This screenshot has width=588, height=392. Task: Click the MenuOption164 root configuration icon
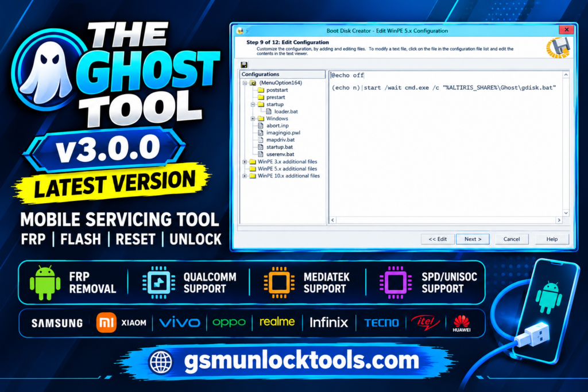(253, 83)
